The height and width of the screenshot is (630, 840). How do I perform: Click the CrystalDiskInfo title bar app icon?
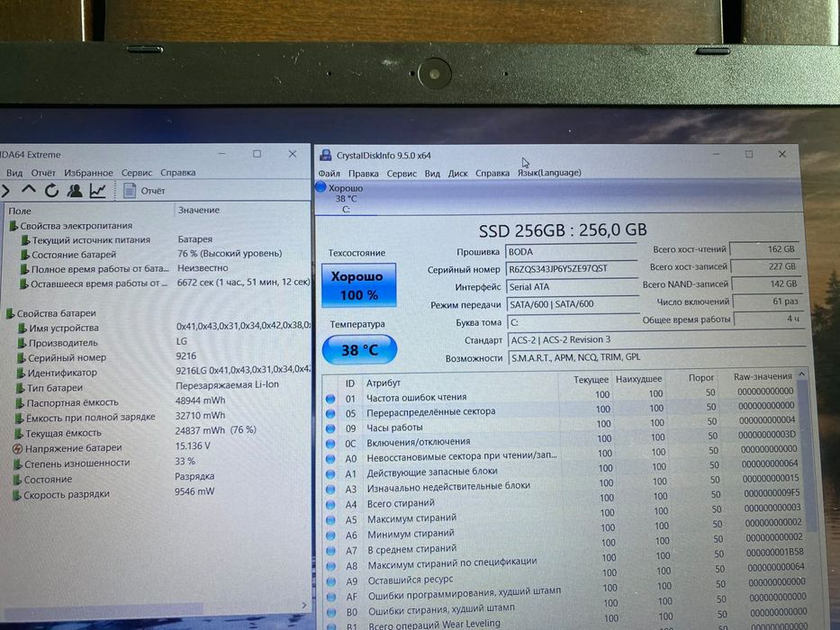tap(325, 156)
